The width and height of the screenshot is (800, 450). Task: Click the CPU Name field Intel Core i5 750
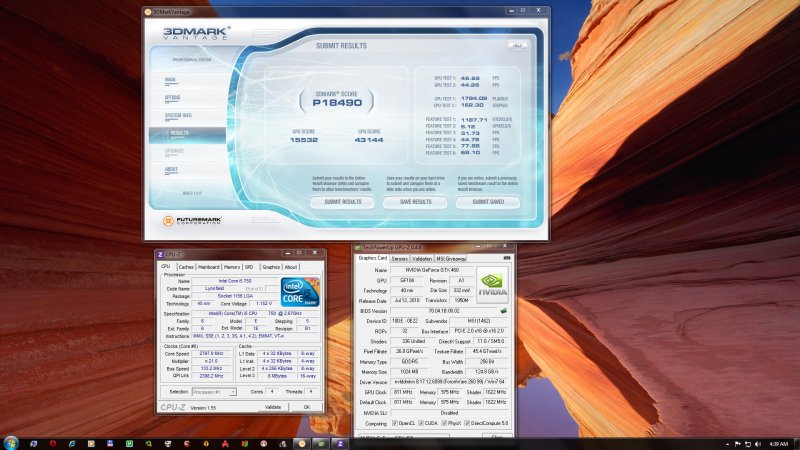click(x=235, y=281)
